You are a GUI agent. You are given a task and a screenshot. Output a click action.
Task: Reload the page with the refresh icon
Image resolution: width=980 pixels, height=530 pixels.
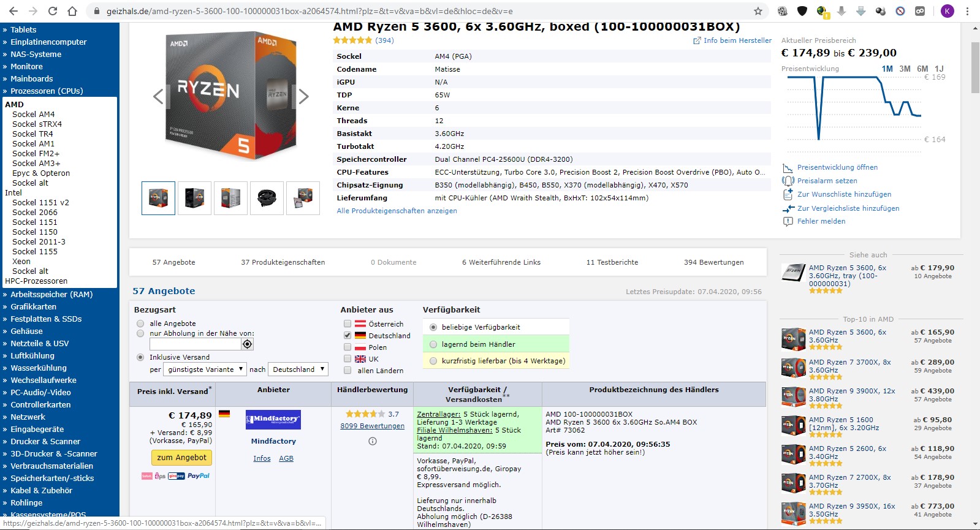[53, 11]
